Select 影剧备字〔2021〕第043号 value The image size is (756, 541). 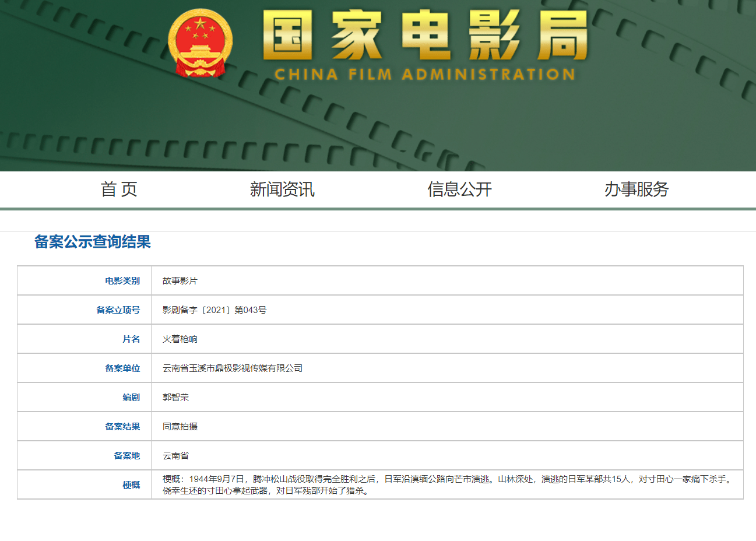click(215, 310)
